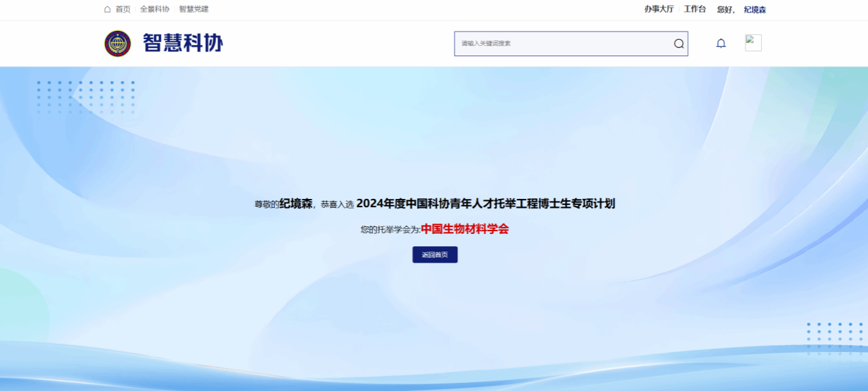Click the house icon beside 首页
Screen dimensions: 868x391
point(107,10)
